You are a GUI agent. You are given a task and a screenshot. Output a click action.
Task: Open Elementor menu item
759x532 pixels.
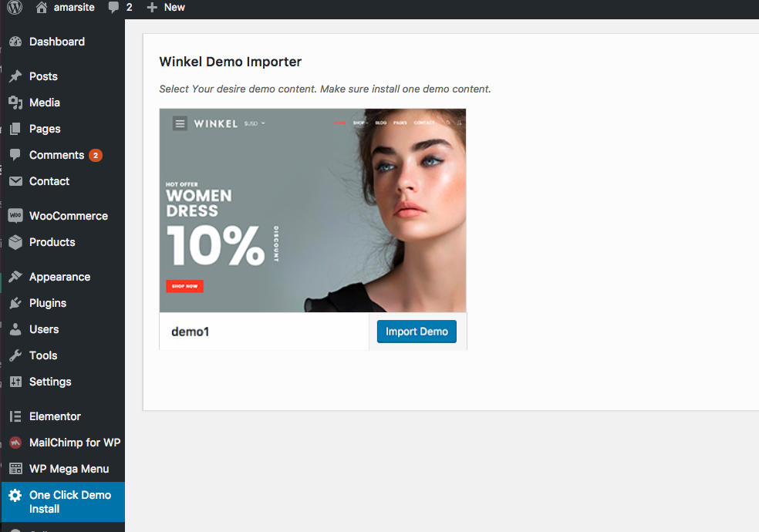56,416
